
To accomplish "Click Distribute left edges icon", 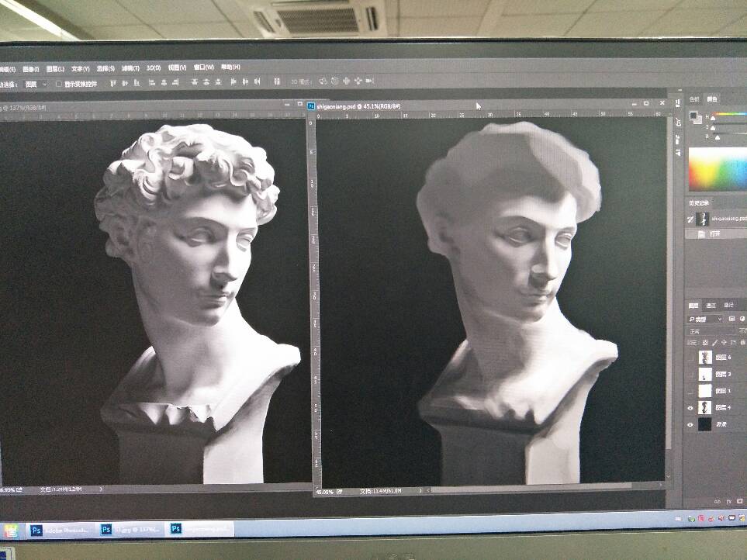I will coord(233,82).
